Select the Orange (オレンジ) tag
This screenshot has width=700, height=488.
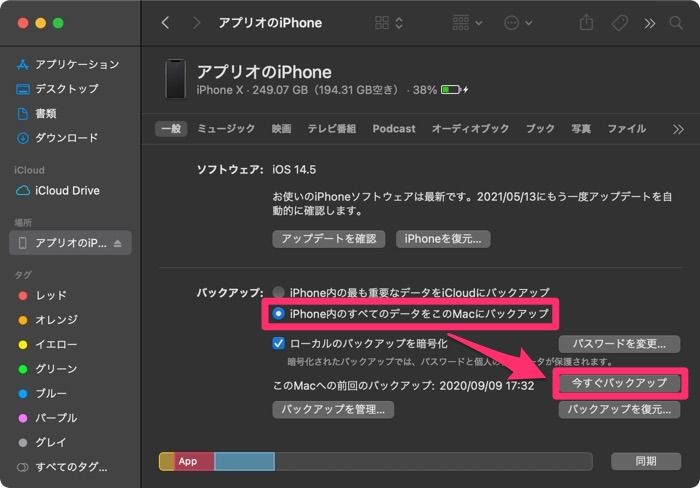tap(48, 320)
